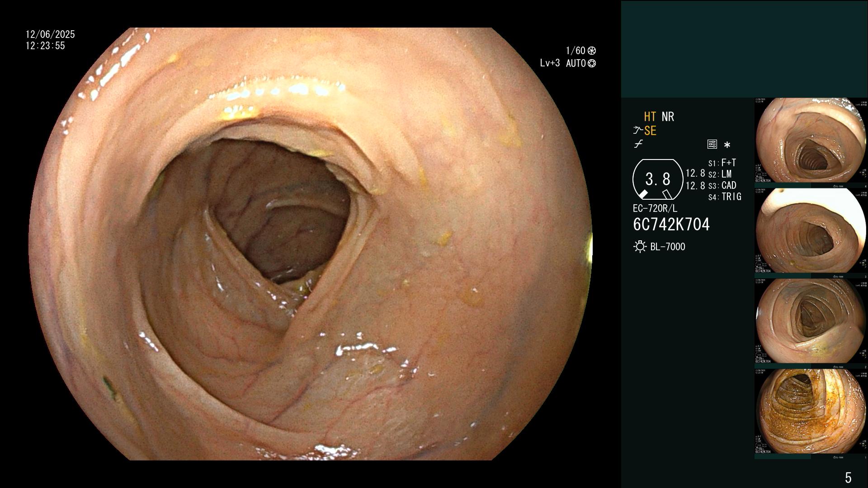Screen dimensions: 868x488
Task: Click the lower 12.8 value
Action: click(x=695, y=185)
